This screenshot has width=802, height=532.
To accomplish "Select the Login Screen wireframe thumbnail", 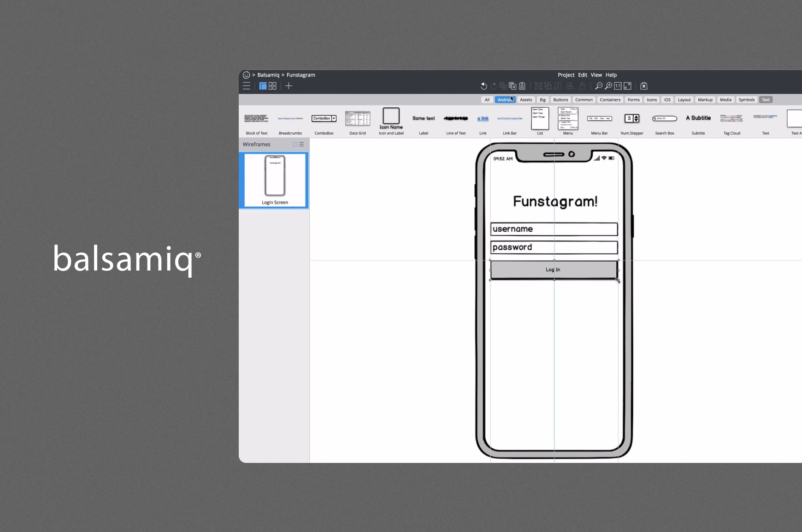I will [x=275, y=181].
